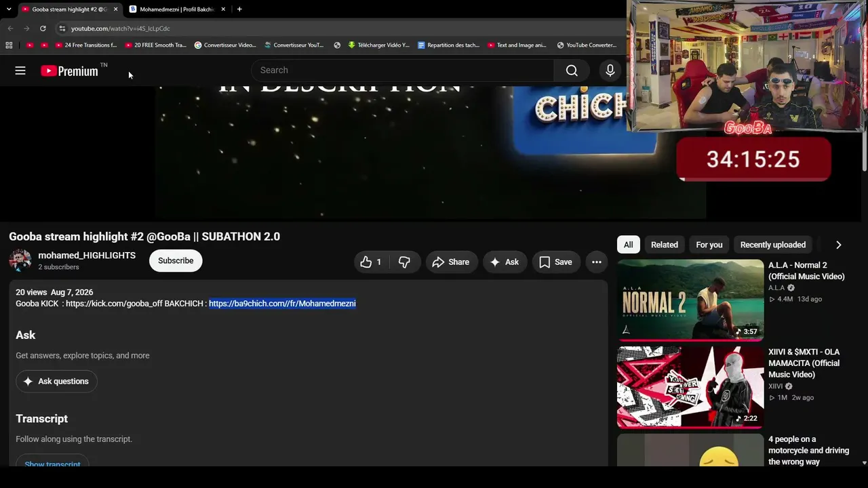Expand the tab search dropdown arrow
This screenshot has width=868, height=488.
point(9,9)
